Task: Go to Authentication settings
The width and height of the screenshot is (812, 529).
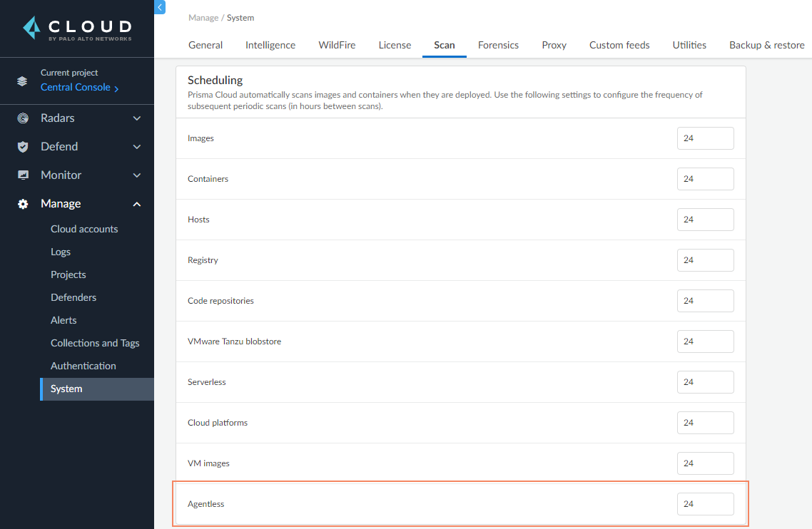Action: pos(83,366)
